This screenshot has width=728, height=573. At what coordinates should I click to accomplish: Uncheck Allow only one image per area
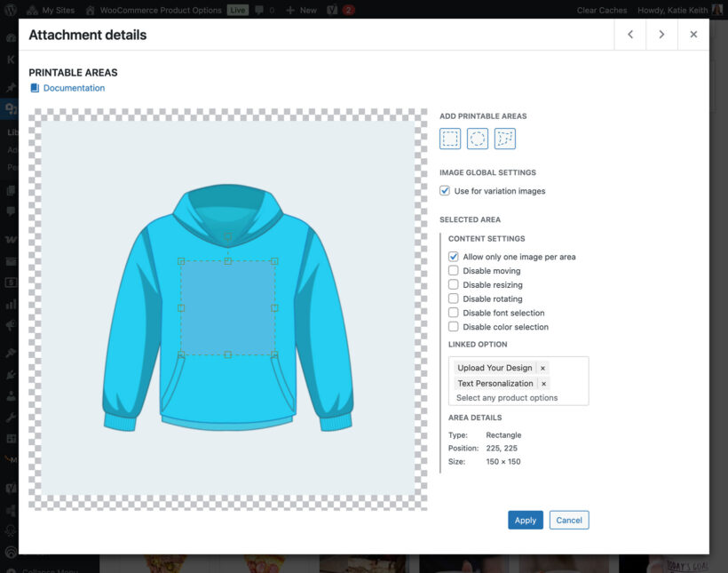click(454, 256)
